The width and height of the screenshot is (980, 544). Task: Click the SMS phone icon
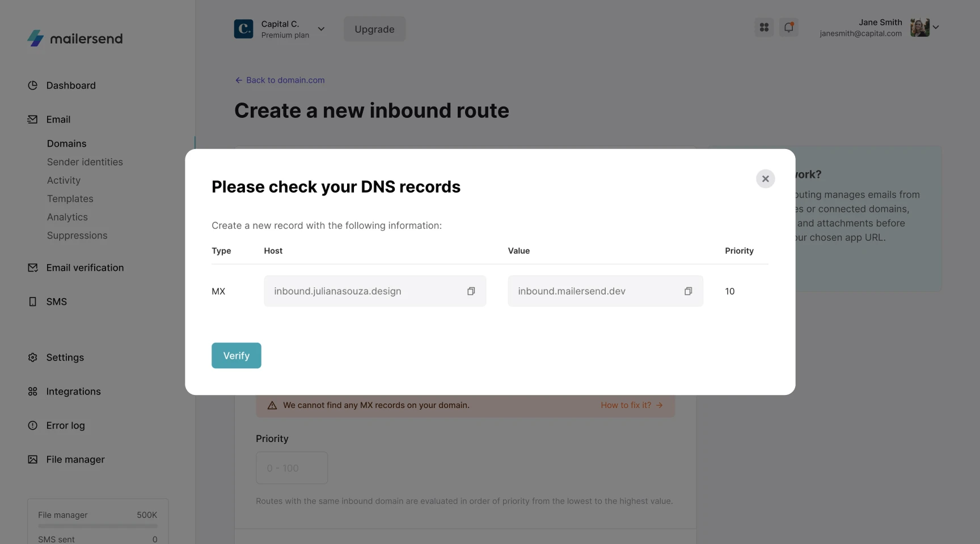(x=33, y=302)
